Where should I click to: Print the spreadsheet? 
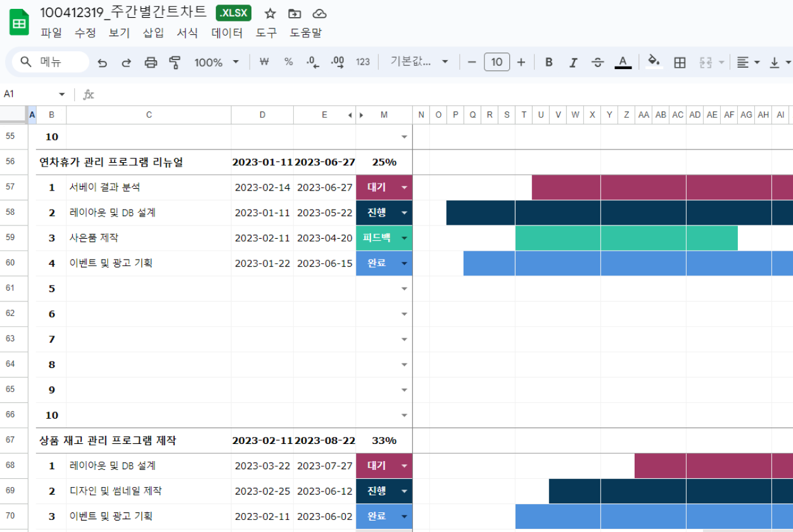tap(151, 62)
